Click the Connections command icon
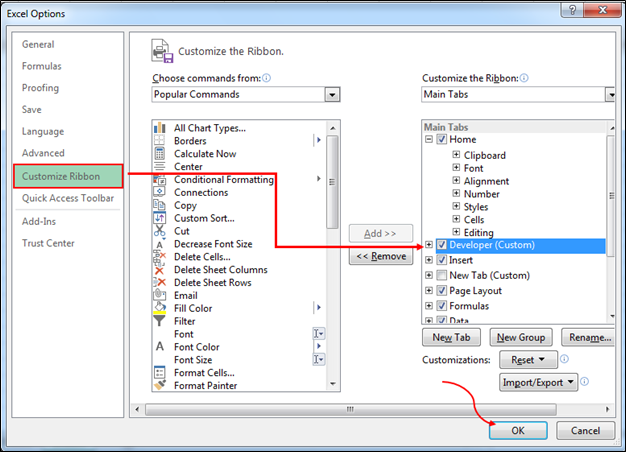The width and height of the screenshot is (626, 452). [x=159, y=192]
